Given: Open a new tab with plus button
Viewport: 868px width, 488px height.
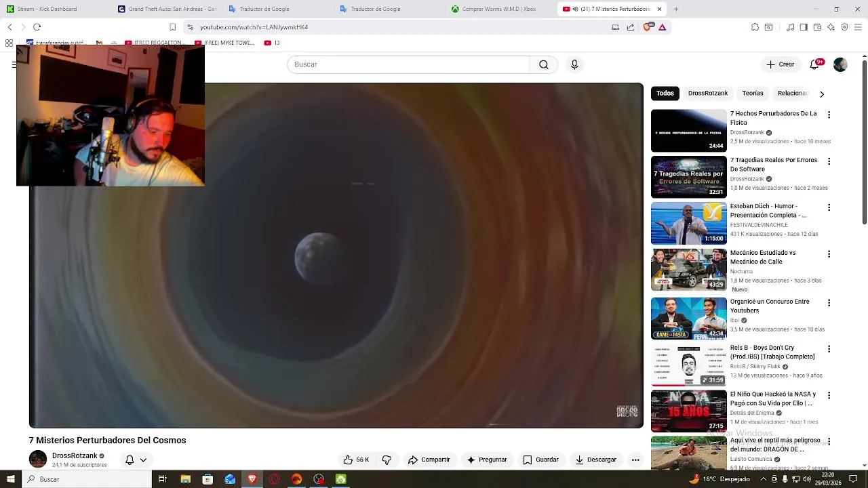Looking at the screenshot, I should click(675, 9).
